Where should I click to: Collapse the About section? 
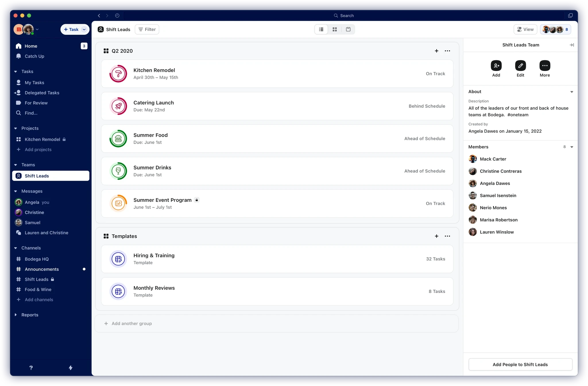571,92
